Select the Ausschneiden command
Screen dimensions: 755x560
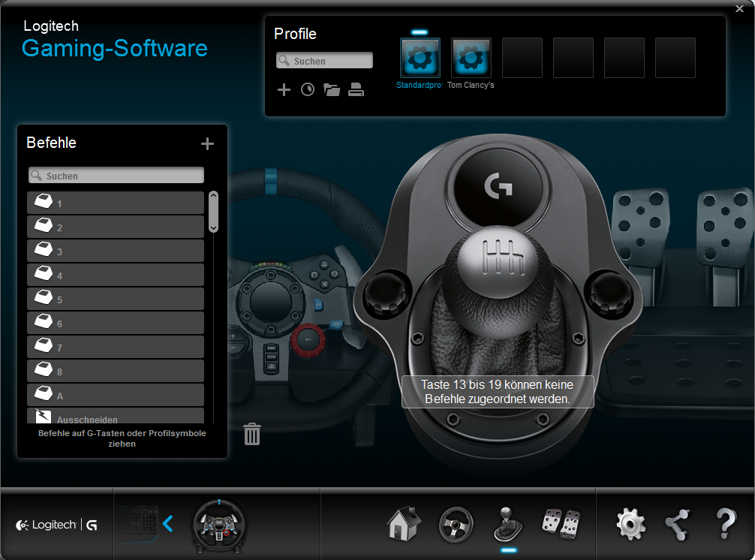pos(116,416)
